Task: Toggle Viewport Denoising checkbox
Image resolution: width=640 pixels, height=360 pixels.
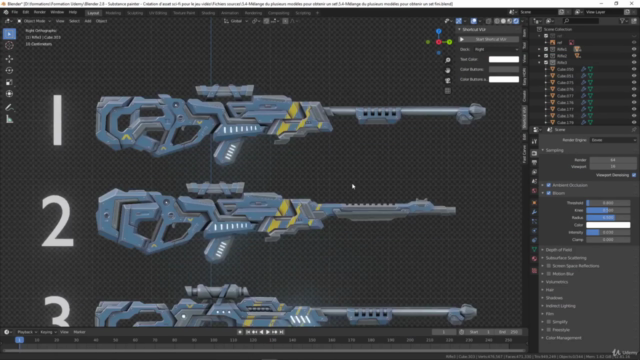Action: point(634,175)
